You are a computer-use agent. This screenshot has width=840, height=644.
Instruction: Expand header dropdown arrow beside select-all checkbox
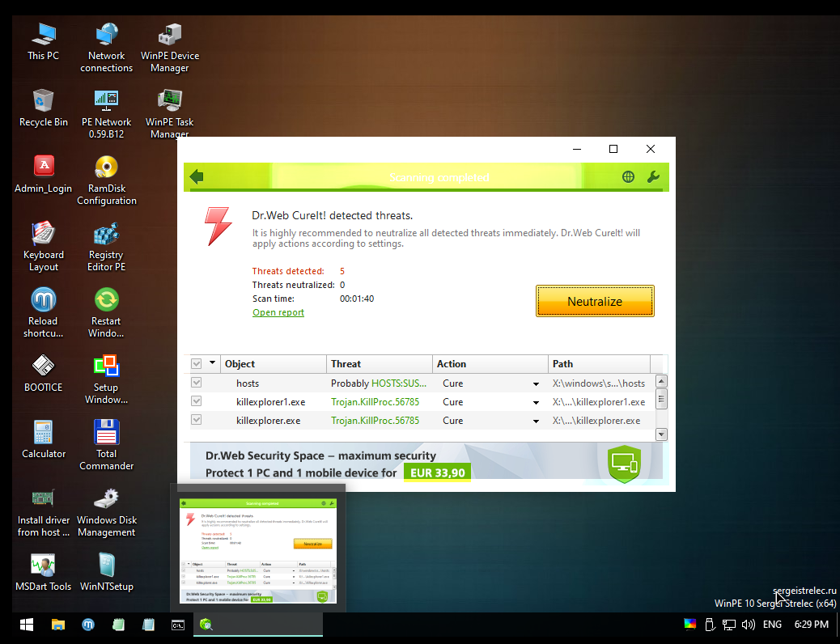(x=212, y=363)
